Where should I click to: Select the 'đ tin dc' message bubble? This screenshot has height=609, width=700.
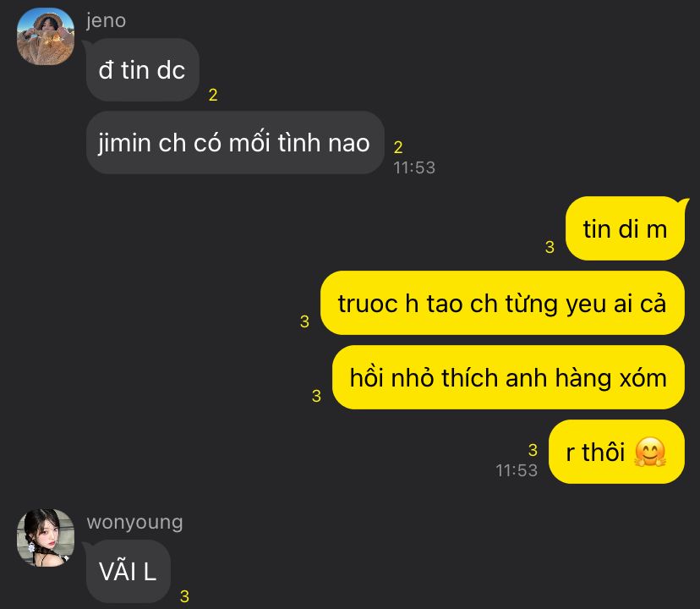(142, 69)
